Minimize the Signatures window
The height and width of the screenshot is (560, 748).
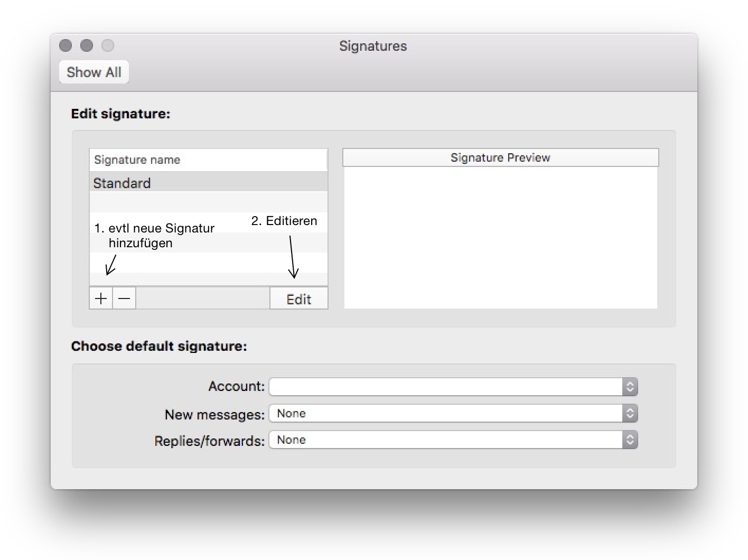click(87, 46)
